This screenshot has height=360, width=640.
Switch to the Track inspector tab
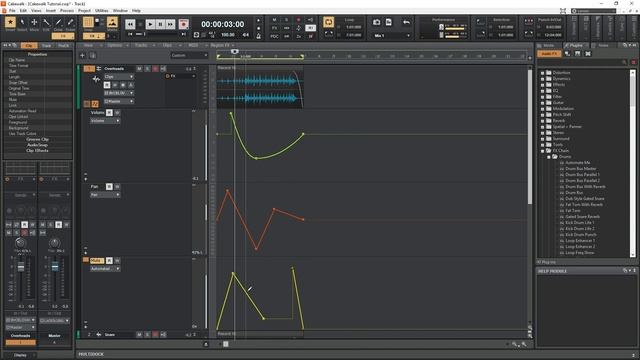pyautogui.click(x=47, y=45)
